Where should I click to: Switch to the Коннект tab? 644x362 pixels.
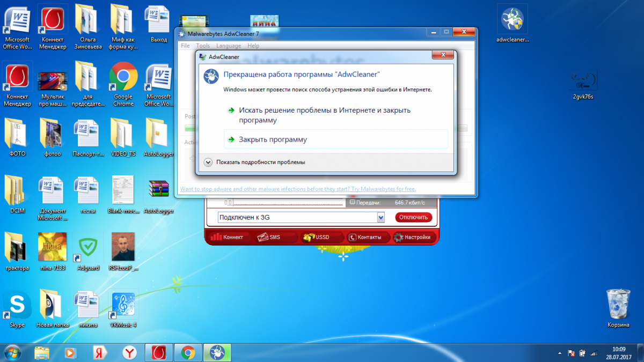point(227,237)
